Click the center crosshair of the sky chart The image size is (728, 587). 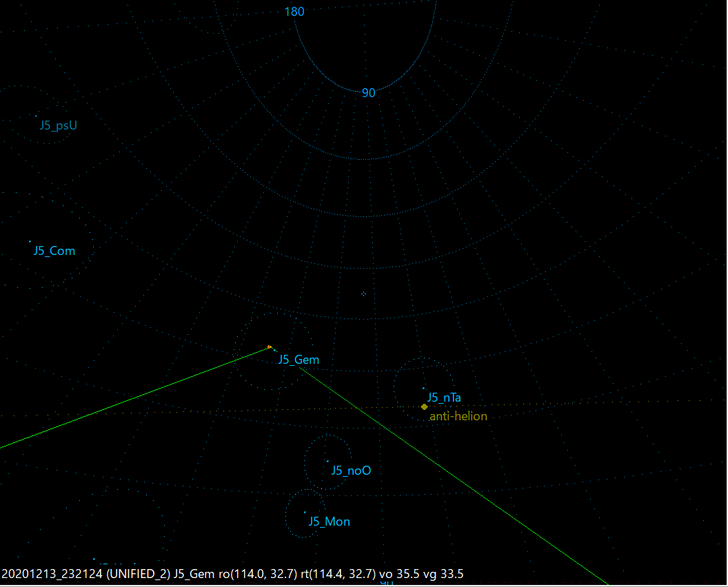363,293
